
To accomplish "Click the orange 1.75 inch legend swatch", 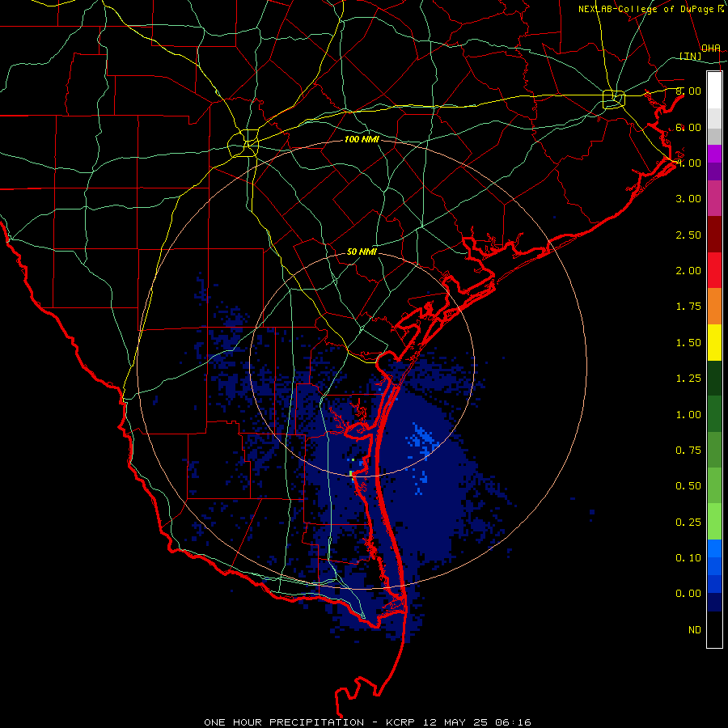I will click(x=714, y=307).
